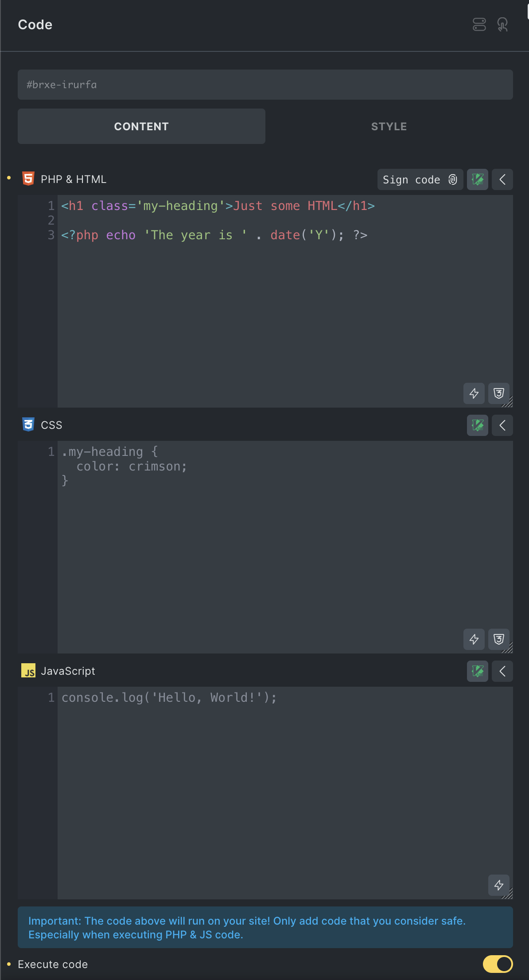Screen dimensions: 529x980
Task: Collapse the CSS editor chevron
Action: coord(502,425)
